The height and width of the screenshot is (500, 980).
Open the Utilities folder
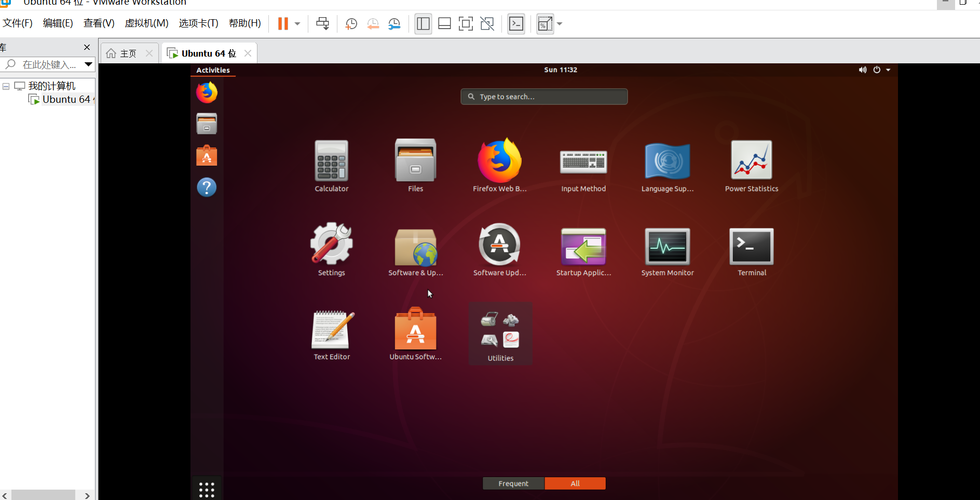[500, 335]
